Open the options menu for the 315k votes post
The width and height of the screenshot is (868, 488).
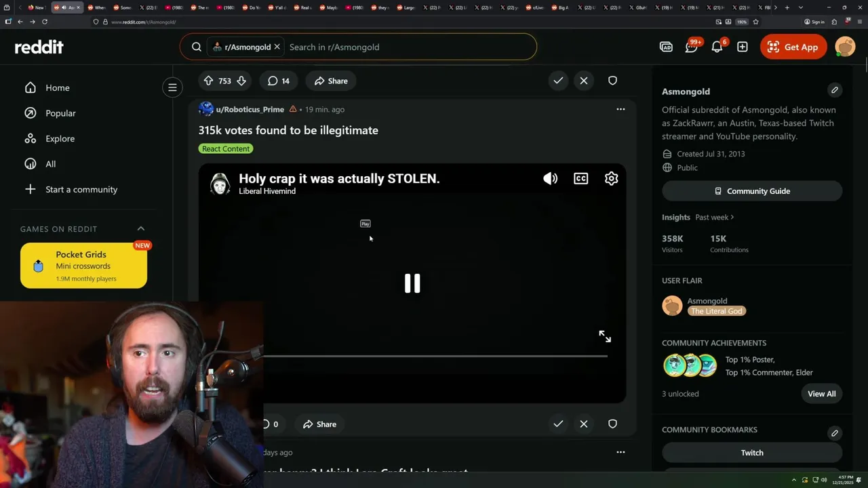coord(620,109)
